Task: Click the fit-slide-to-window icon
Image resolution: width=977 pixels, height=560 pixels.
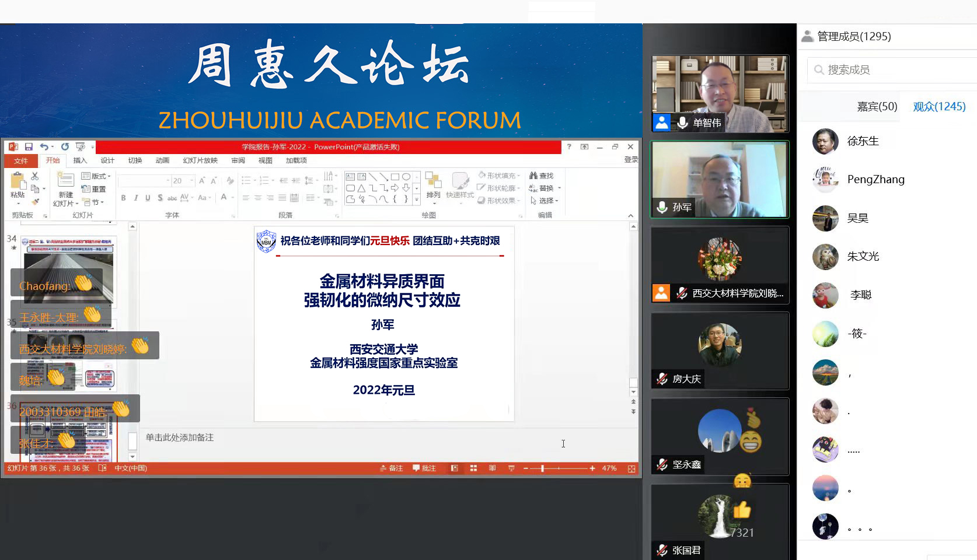Action: (x=631, y=468)
